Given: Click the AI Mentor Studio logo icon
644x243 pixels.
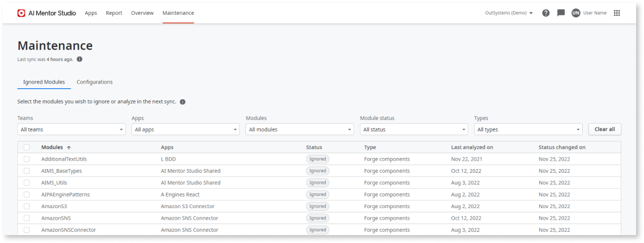Looking at the screenshot, I should pyautogui.click(x=22, y=13).
